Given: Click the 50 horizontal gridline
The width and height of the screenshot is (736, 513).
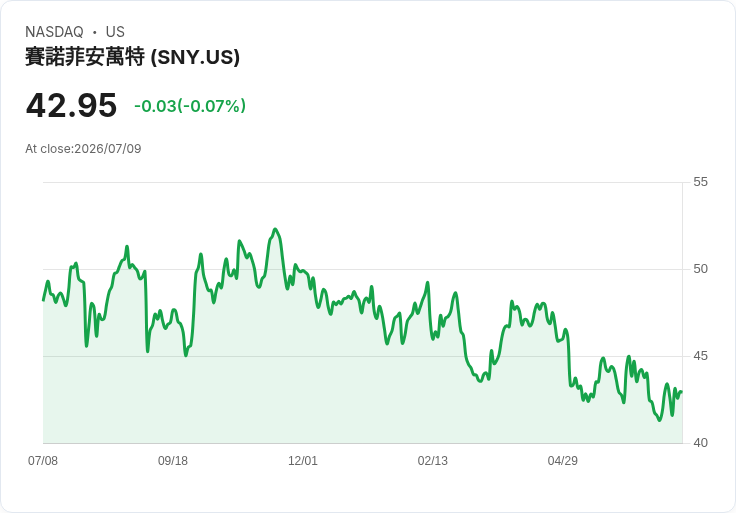Looking at the screenshot, I should (x=363, y=269).
